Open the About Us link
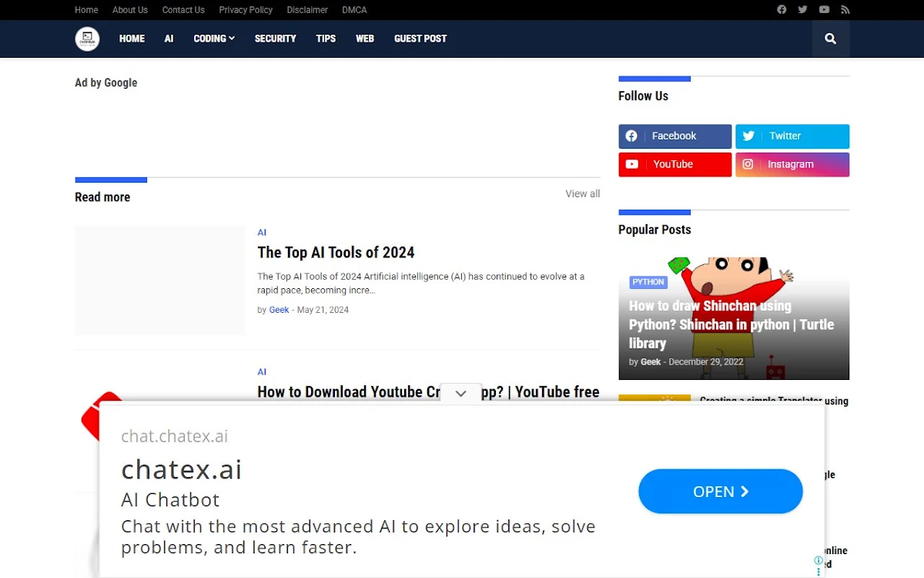 130,10
